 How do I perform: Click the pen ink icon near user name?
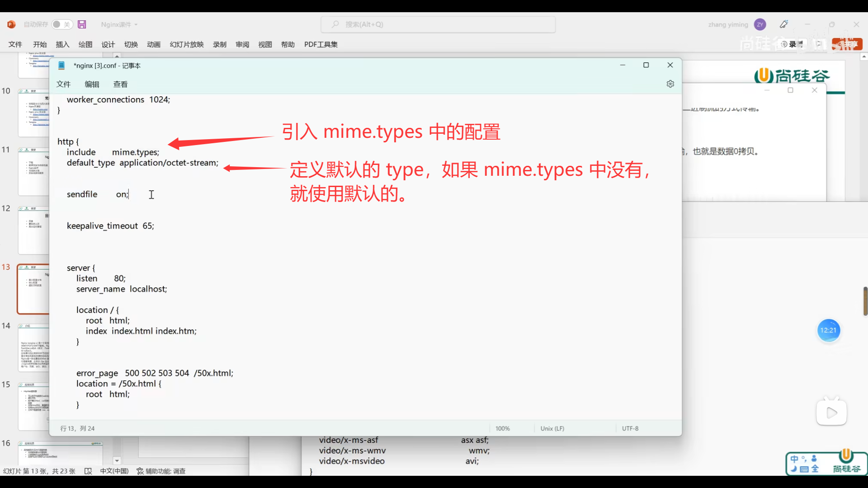(784, 24)
